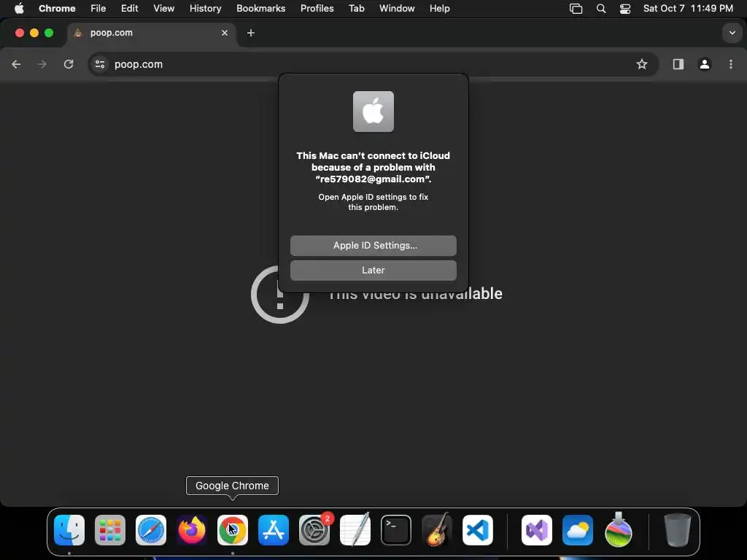Open the Apple menu
The image size is (747, 560).
[x=19, y=9]
